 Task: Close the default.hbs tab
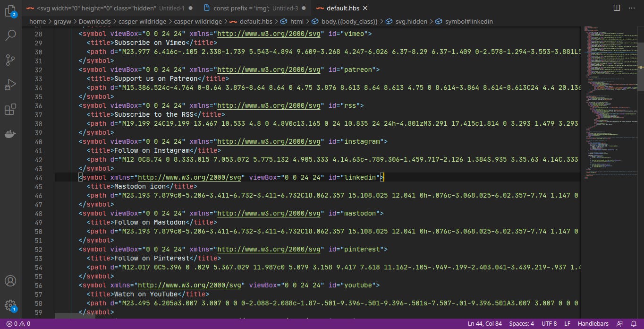[x=365, y=9]
